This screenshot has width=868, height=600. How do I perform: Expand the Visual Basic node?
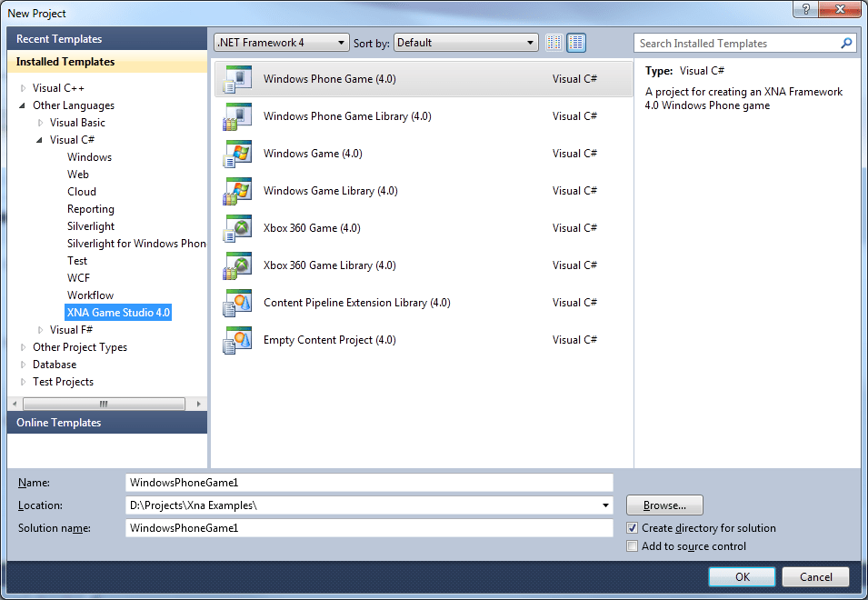40,123
